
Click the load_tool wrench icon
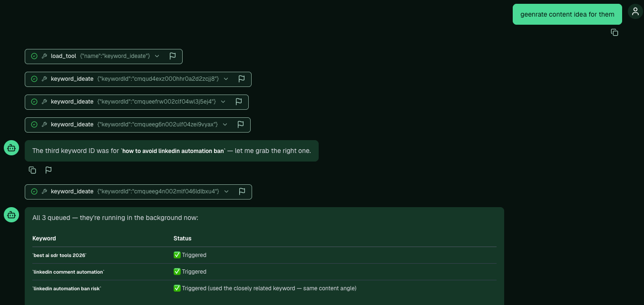coord(44,56)
